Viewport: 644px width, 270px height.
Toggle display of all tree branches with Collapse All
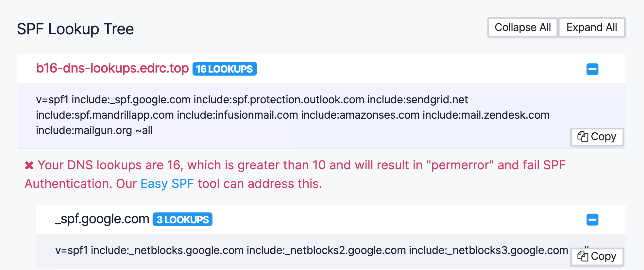522,27
